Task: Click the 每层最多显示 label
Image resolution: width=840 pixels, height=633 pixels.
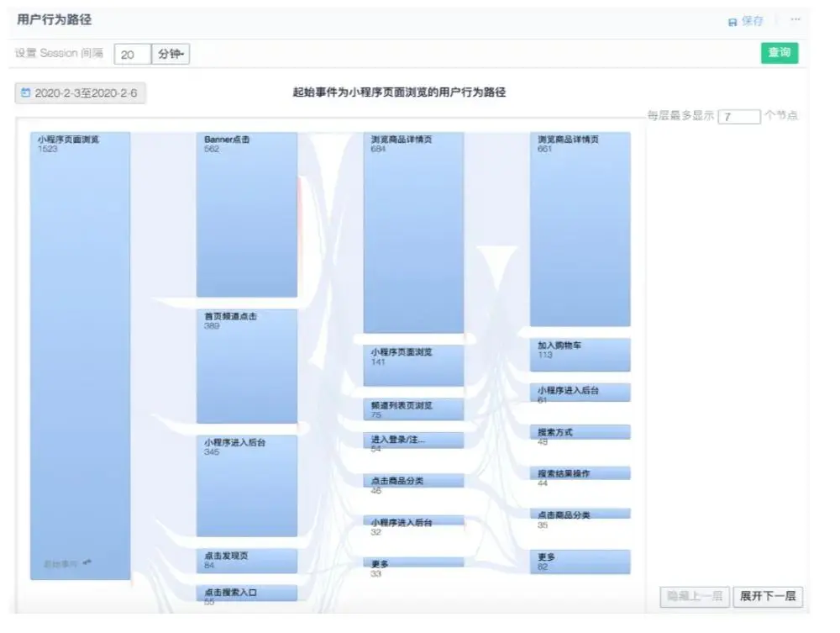Action: [x=680, y=115]
